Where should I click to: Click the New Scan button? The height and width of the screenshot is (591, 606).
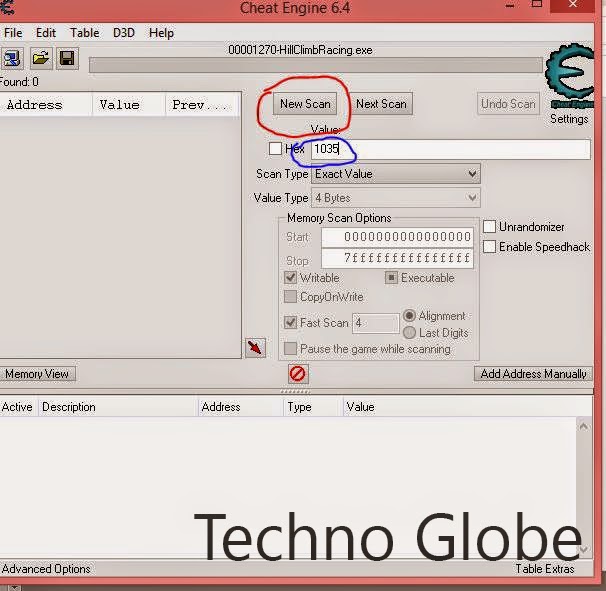[305, 104]
